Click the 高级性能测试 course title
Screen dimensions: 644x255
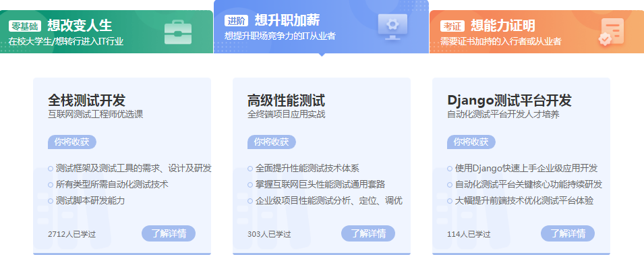287,101
